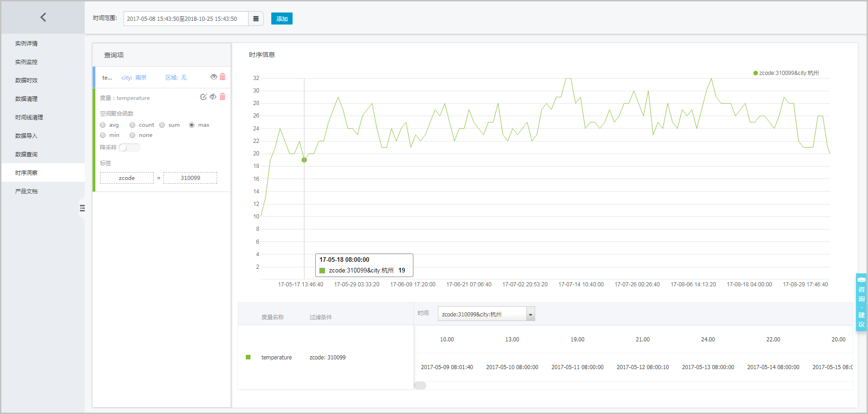Click the 17-07-14 10:40:00 axis label
The image size is (868, 414).
pos(581,284)
